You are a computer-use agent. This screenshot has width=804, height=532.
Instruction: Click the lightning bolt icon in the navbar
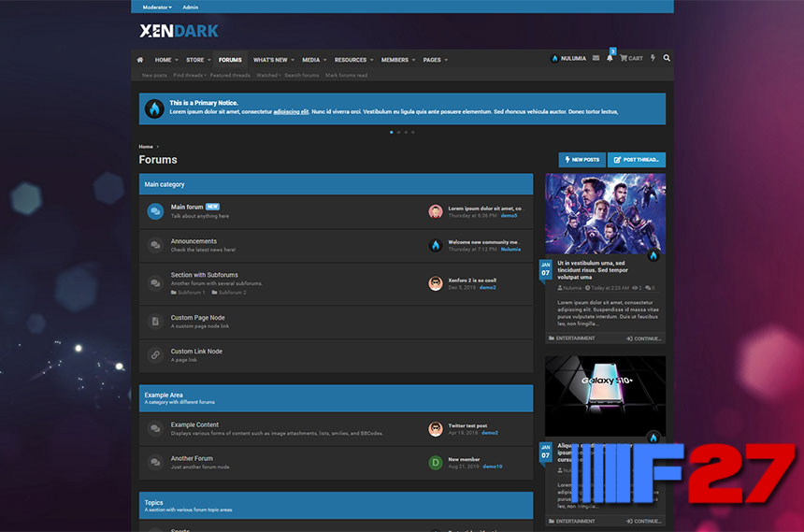point(653,58)
